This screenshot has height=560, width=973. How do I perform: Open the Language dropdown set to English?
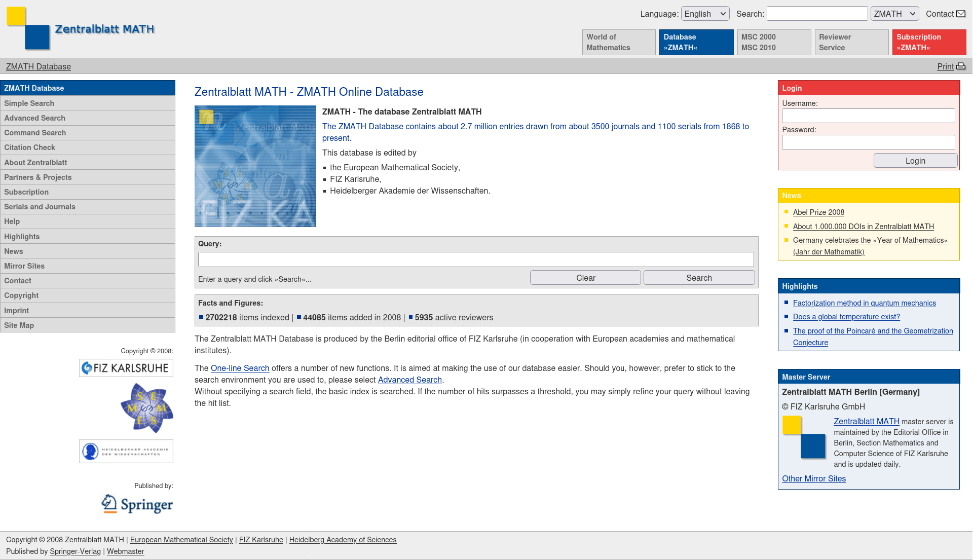(705, 14)
